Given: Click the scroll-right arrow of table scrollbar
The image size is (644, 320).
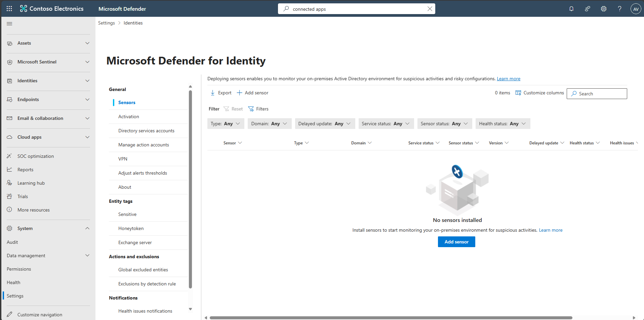Looking at the screenshot, I should pos(634,318).
